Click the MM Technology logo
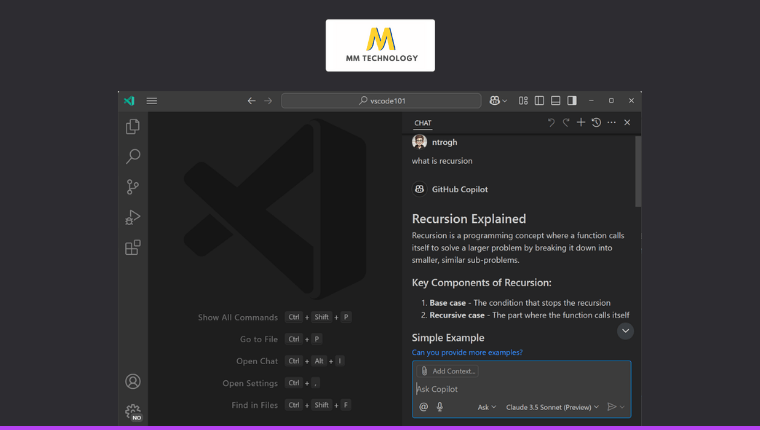 pos(380,46)
